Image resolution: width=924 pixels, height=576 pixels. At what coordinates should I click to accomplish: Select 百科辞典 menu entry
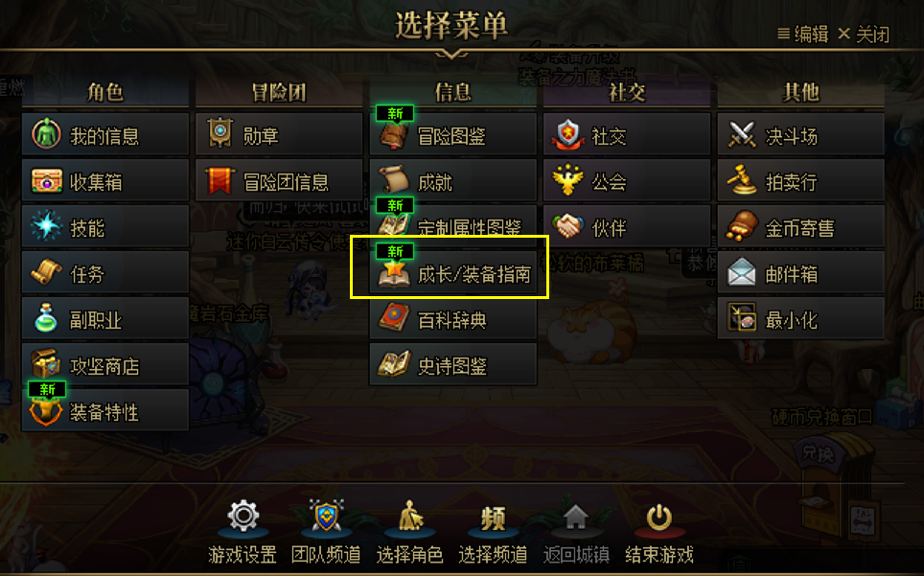coord(453,318)
